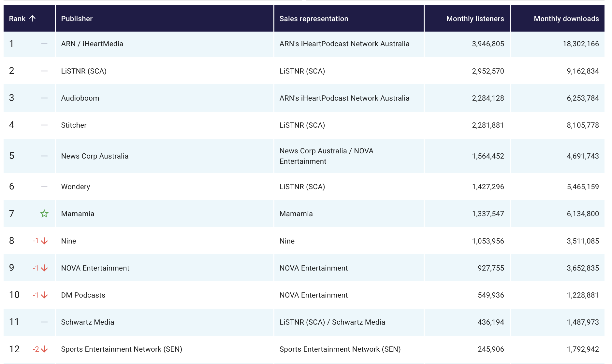The image size is (612, 364).
Task: Select Nine in the Publisher column
Action: pos(69,241)
